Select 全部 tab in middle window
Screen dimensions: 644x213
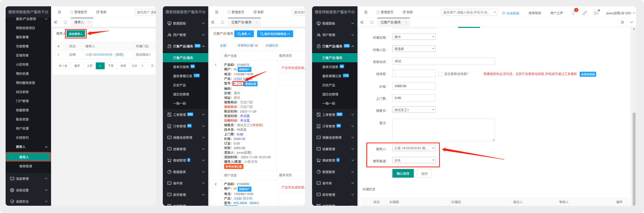tap(223, 46)
